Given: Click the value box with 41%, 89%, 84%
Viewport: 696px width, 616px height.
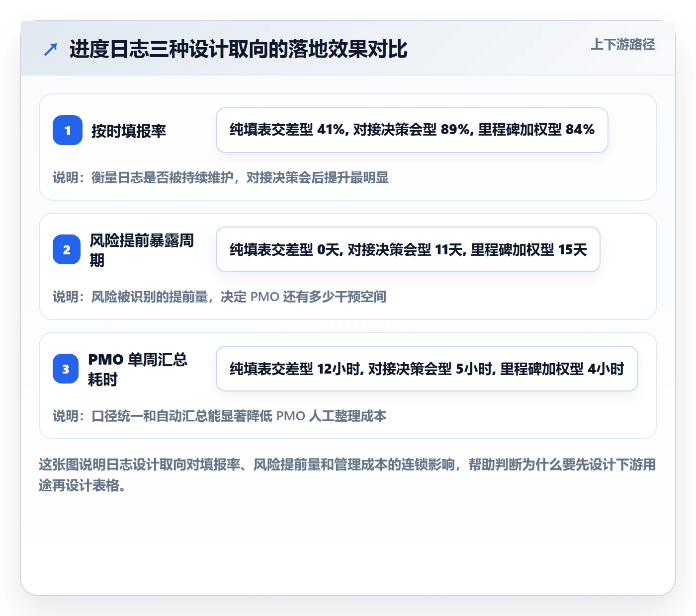Looking at the screenshot, I should click(412, 130).
